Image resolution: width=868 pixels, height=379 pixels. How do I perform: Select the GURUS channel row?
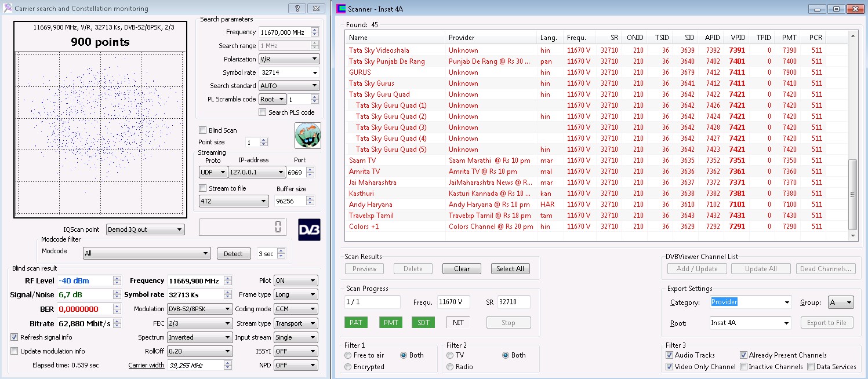pyautogui.click(x=596, y=72)
